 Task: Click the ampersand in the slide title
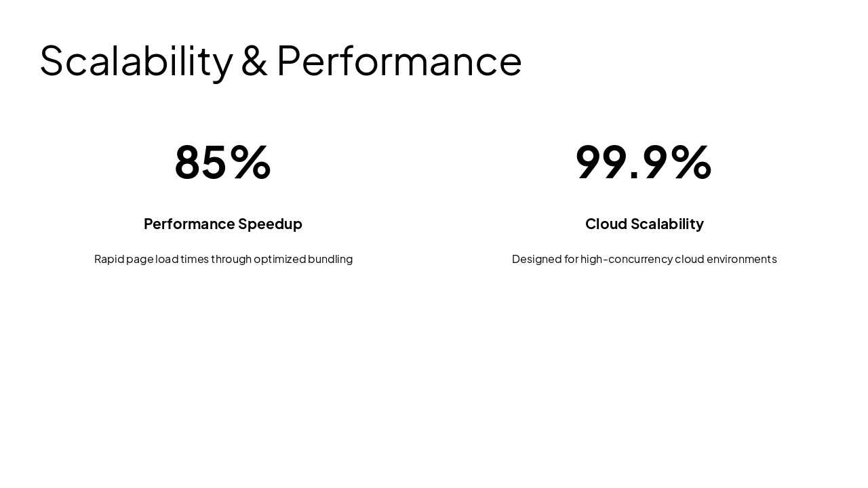[x=254, y=61]
